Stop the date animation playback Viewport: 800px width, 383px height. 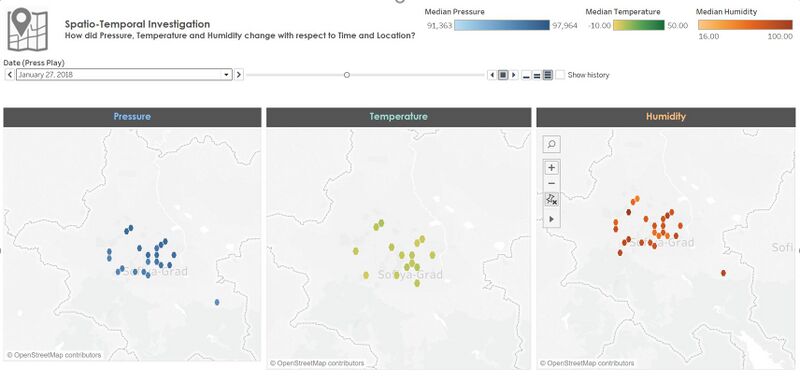(x=503, y=75)
